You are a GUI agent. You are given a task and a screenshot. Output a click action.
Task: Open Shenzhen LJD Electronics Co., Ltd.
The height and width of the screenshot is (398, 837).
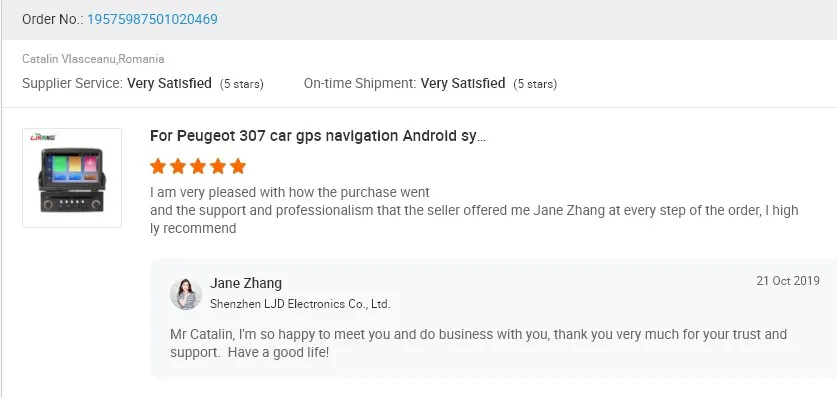coord(300,304)
